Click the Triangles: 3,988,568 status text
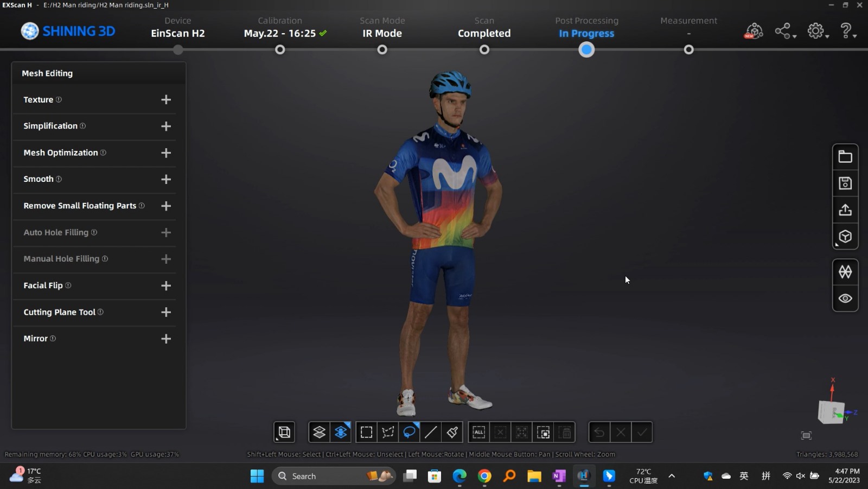The width and height of the screenshot is (868, 489). coord(827,454)
